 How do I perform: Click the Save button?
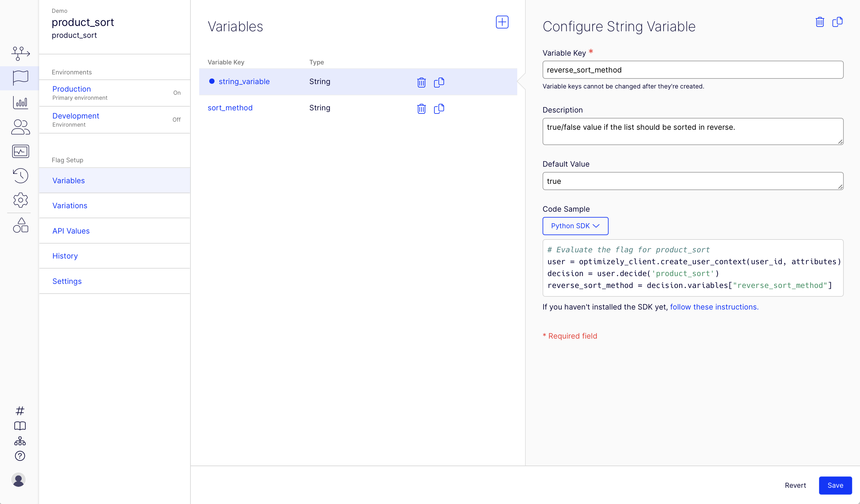click(x=835, y=485)
